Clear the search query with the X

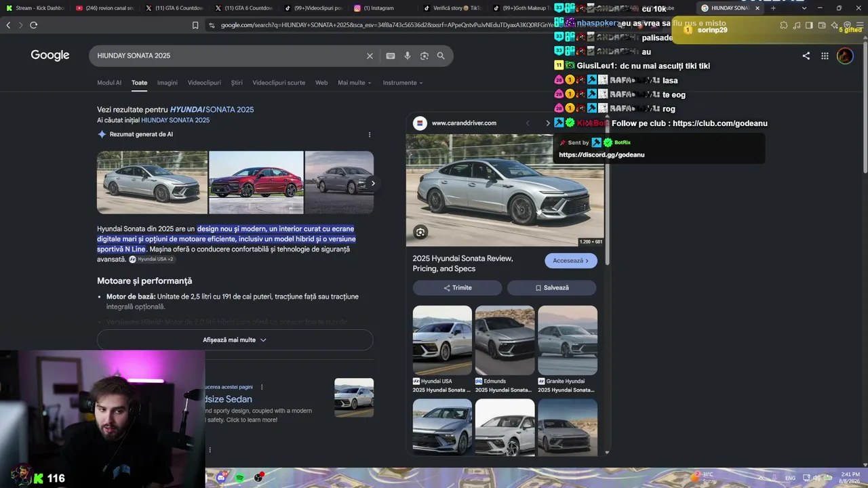[370, 56]
